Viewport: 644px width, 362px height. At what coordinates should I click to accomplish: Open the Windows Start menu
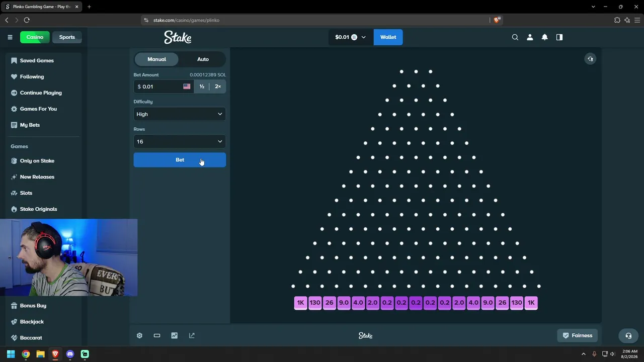[x=11, y=354]
